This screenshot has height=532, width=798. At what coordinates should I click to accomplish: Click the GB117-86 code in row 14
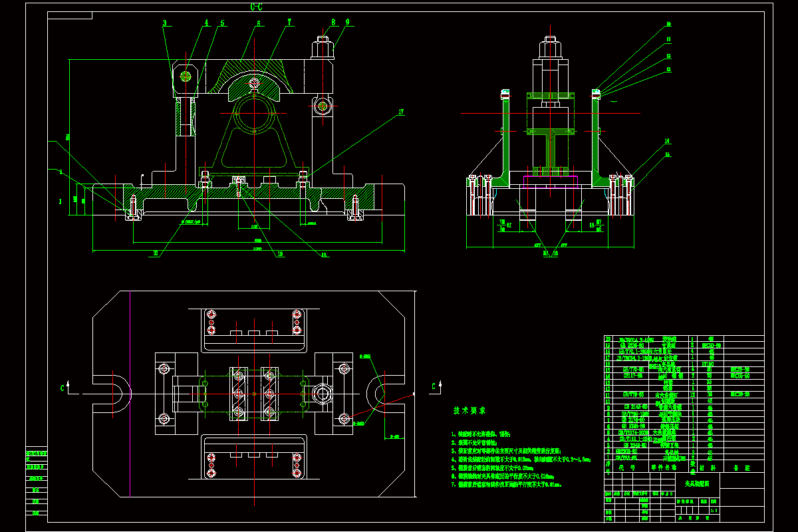634,376
